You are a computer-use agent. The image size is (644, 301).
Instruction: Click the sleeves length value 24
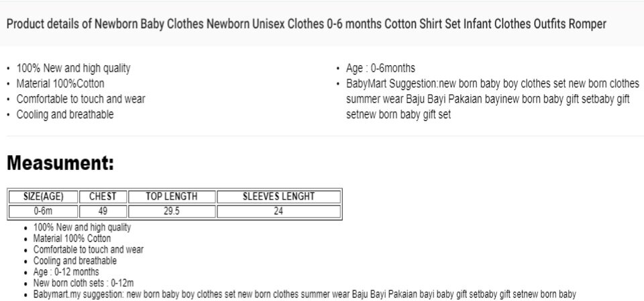(278, 212)
